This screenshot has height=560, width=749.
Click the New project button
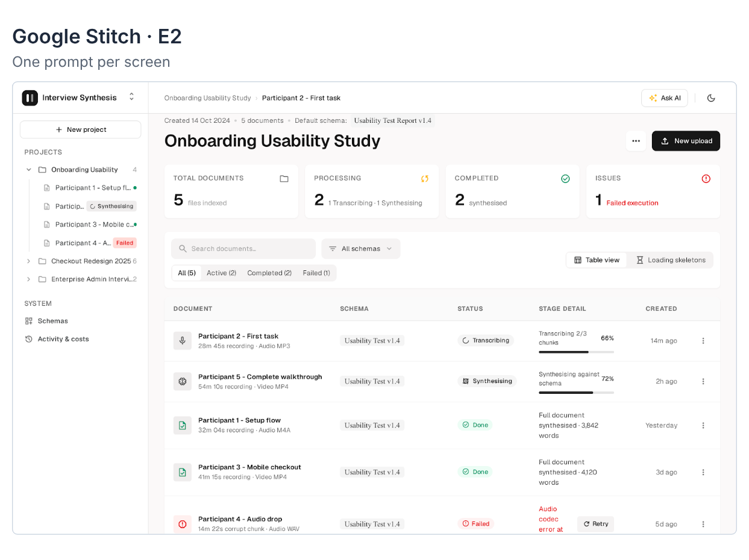(x=81, y=129)
